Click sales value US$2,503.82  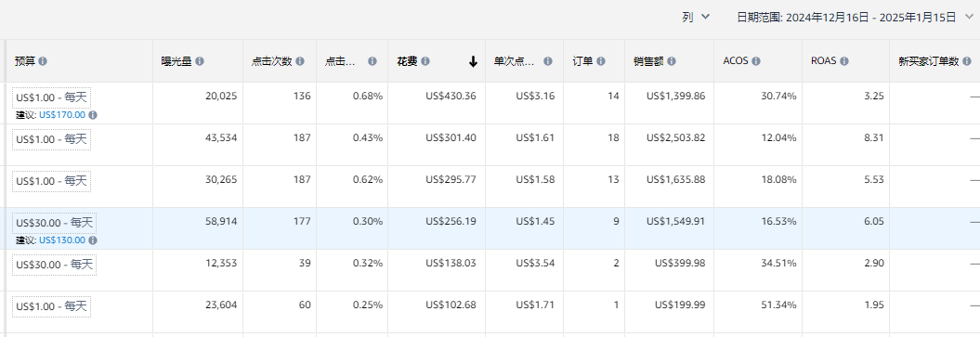click(x=676, y=138)
